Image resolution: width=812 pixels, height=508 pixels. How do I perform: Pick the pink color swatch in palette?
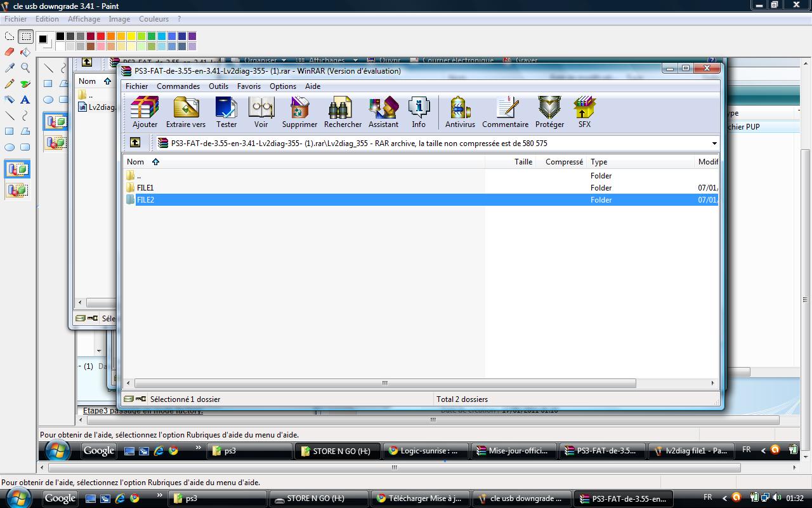click(101, 46)
